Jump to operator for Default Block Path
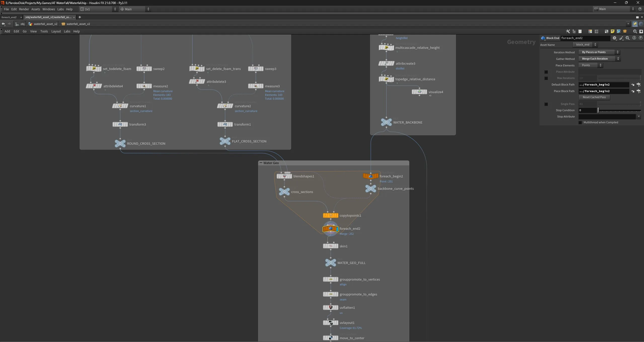 [x=633, y=85]
